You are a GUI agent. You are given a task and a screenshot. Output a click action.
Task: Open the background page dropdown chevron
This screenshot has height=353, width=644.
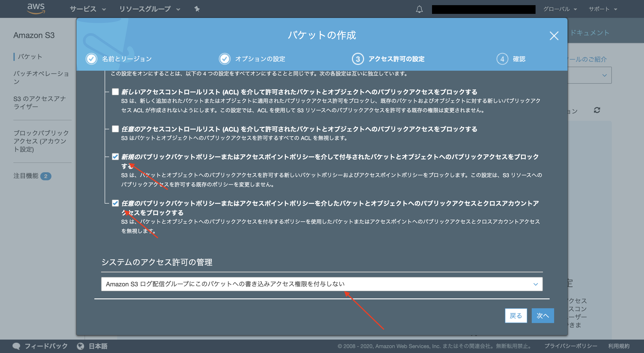click(x=604, y=75)
